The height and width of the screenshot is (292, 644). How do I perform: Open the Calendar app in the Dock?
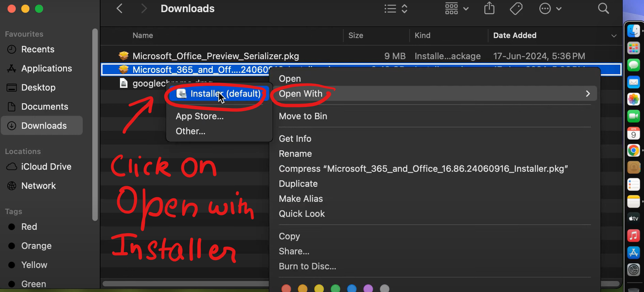point(633,133)
